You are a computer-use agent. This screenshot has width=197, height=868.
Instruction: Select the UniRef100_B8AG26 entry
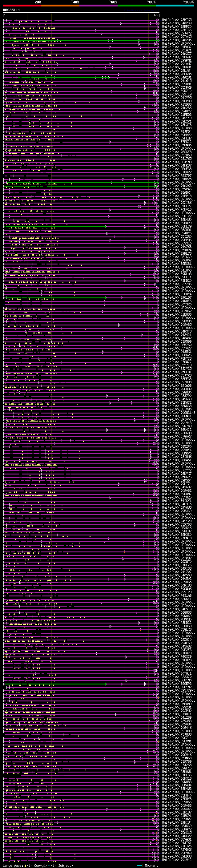pos(177,355)
